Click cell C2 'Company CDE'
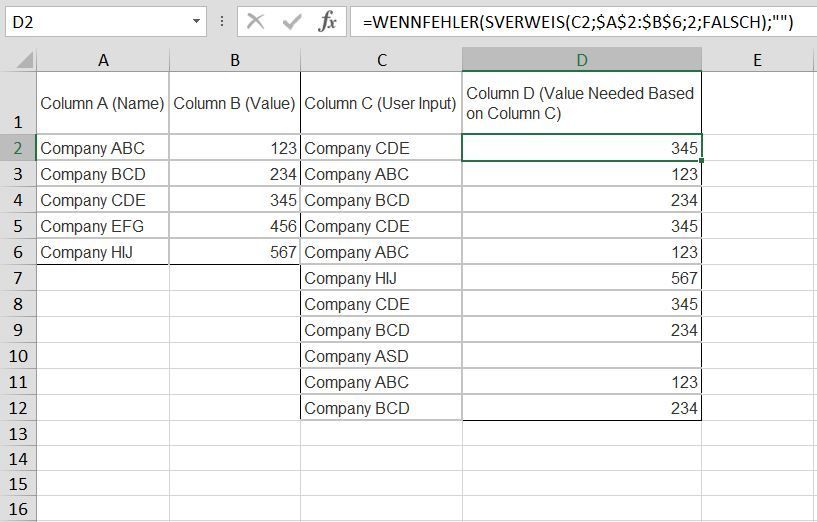Screen dimensions: 817x522 pyautogui.click(x=381, y=148)
